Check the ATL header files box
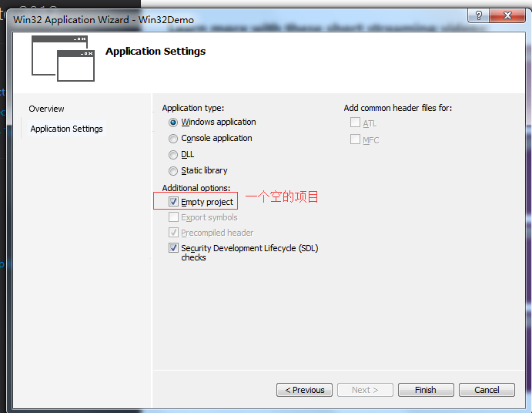Screen dimensions: 532x413 click(x=355, y=123)
